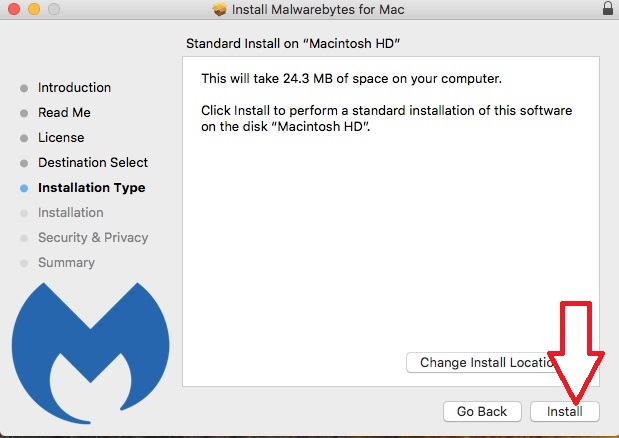Select the Installation Type step
The height and width of the screenshot is (438, 619).
pos(92,187)
